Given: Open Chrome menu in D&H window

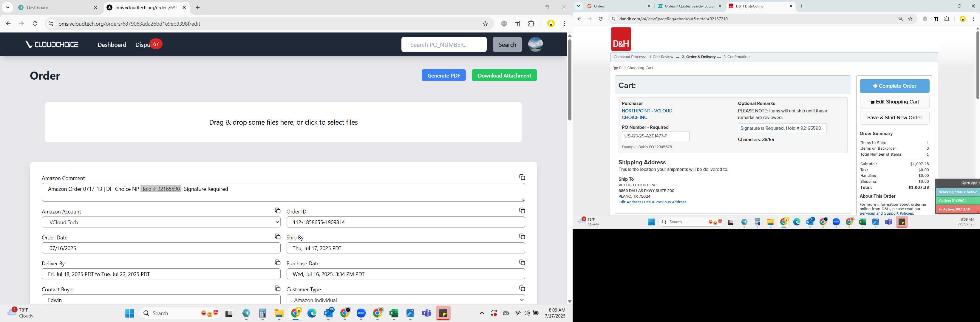Looking at the screenshot, I should click(x=973, y=18).
